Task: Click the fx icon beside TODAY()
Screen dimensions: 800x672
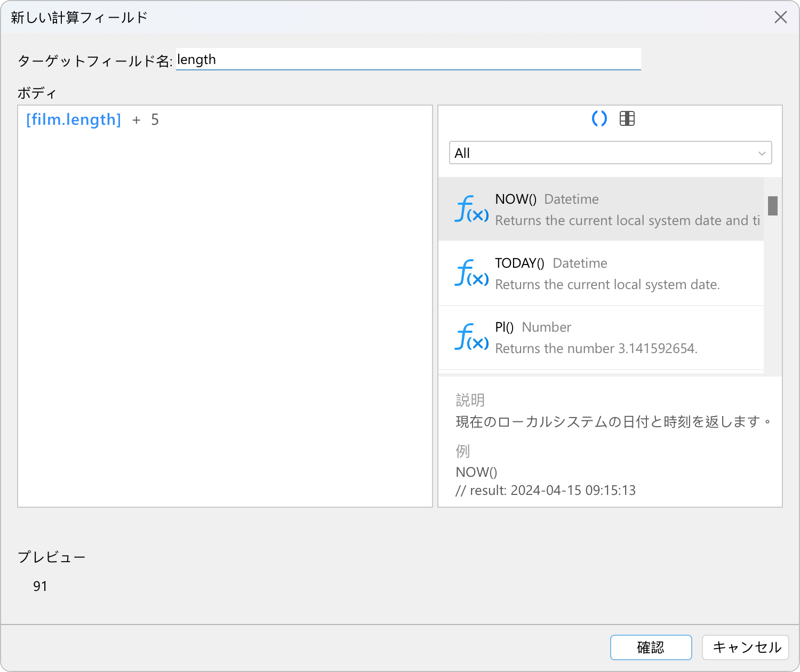Action: (x=471, y=273)
